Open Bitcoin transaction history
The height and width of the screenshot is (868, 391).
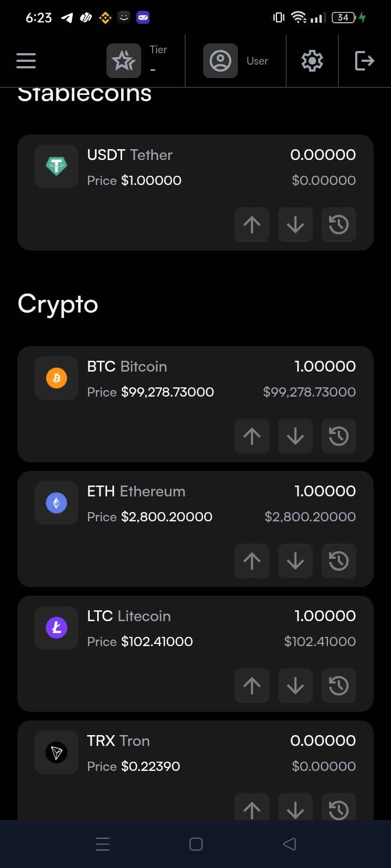tap(339, 436)
